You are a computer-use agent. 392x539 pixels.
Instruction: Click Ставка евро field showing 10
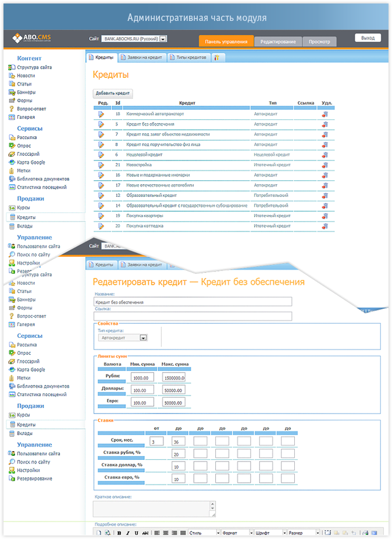(x=179, y=479)
